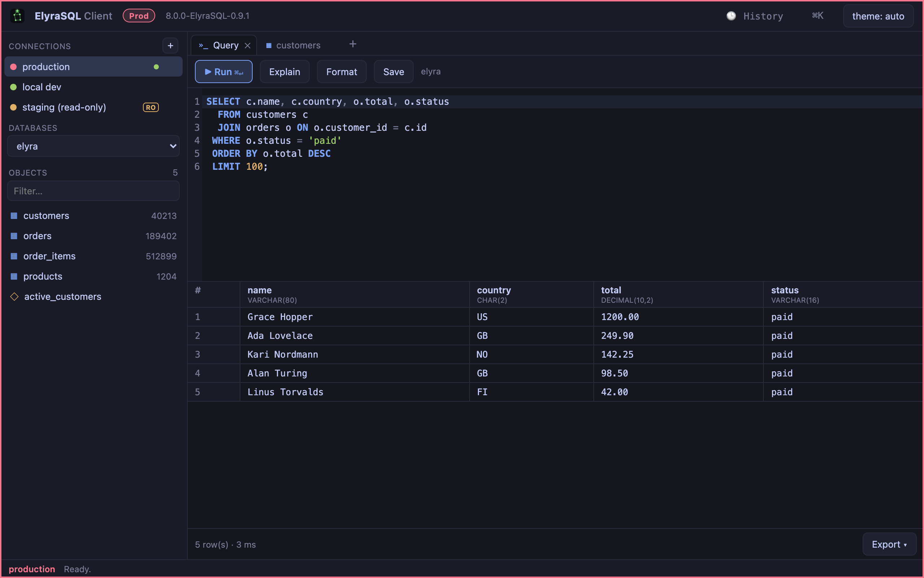Click the red production connection status dot

click(x=13, y=67)
